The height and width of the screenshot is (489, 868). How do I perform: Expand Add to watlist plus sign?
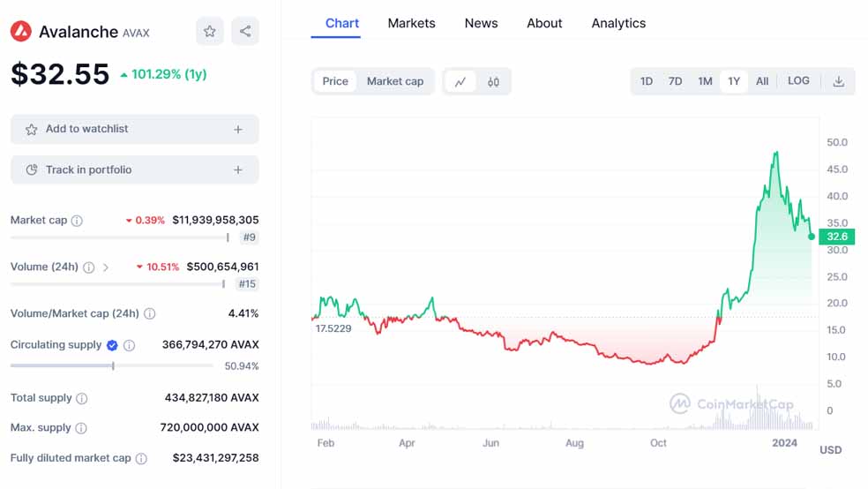[238, 130]
